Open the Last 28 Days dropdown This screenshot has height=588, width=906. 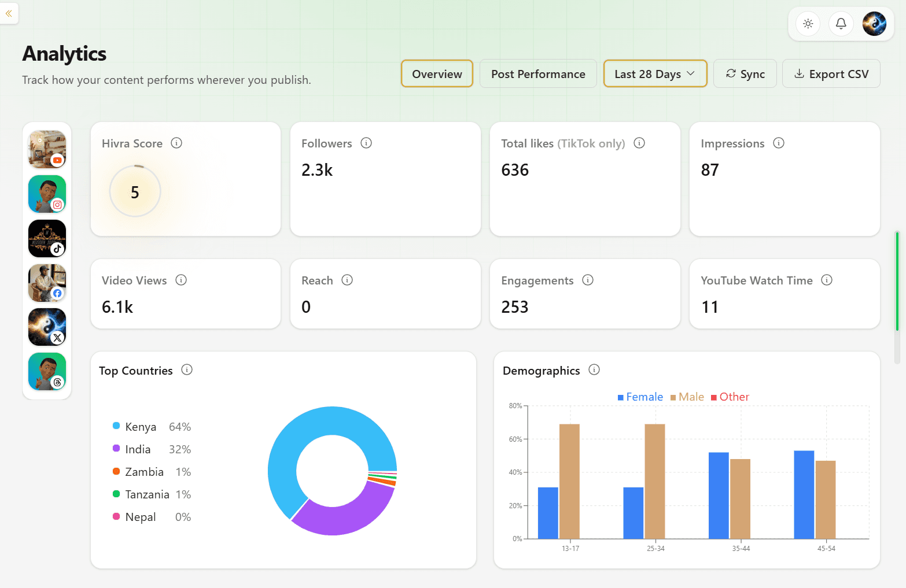tap(655, 74)
